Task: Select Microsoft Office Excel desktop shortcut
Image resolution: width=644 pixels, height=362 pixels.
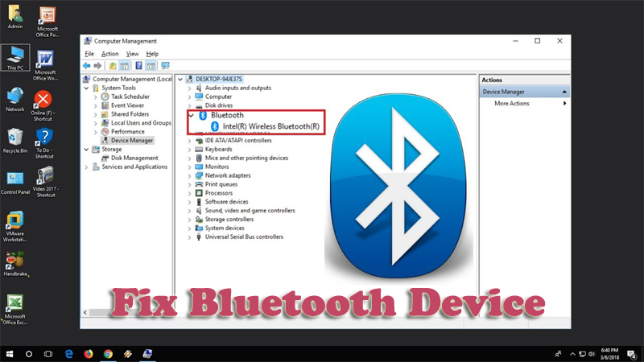Action: [15, 310]
